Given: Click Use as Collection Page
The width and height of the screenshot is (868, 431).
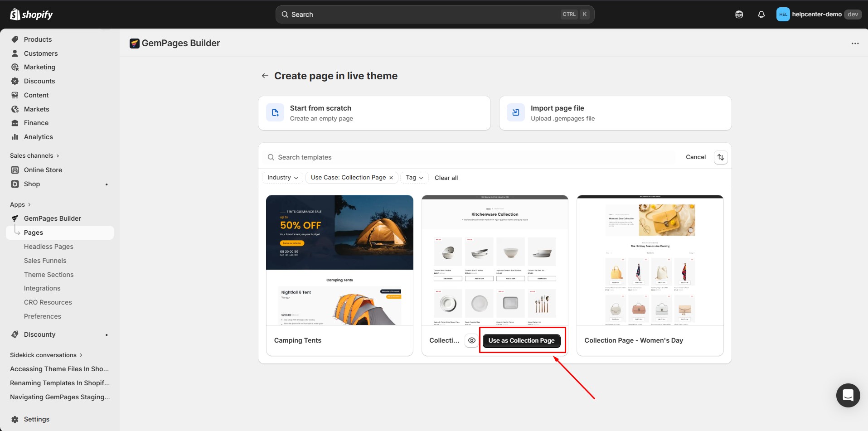Looking at the screenshot, I should click(521, 340).
